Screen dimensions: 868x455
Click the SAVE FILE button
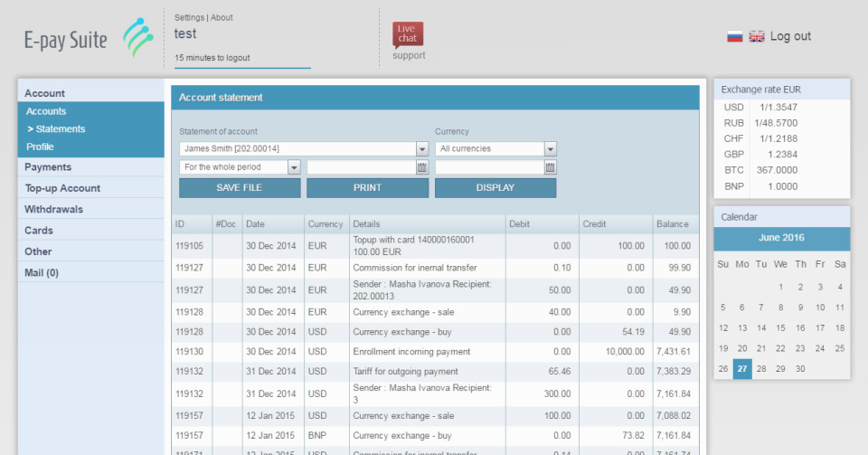pyautogui.click(x=240, y=187)
